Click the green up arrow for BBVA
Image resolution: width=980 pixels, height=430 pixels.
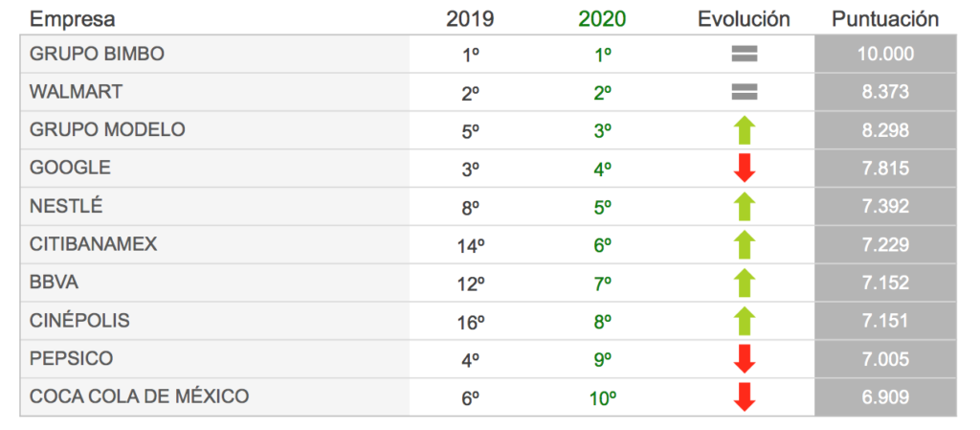point(745,283)
